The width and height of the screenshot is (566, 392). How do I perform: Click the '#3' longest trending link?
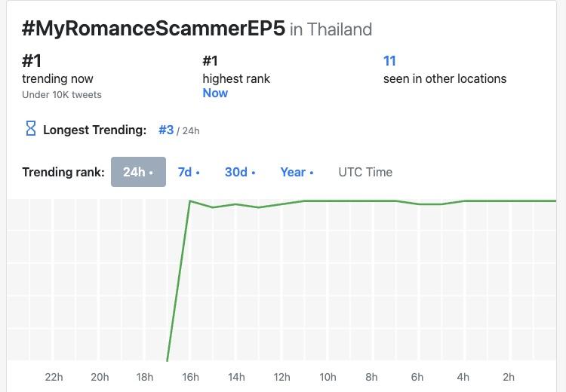pyautogui.click(x=166, y=130)
